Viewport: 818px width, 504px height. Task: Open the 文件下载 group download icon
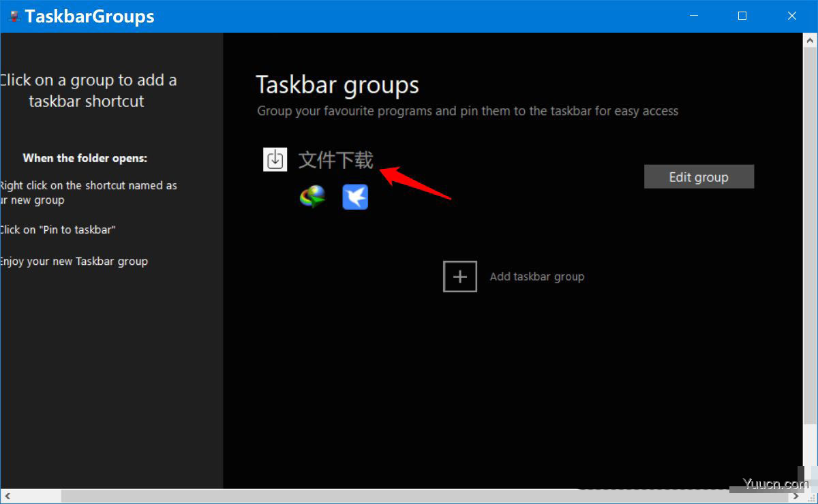click(x=275, y=160)
